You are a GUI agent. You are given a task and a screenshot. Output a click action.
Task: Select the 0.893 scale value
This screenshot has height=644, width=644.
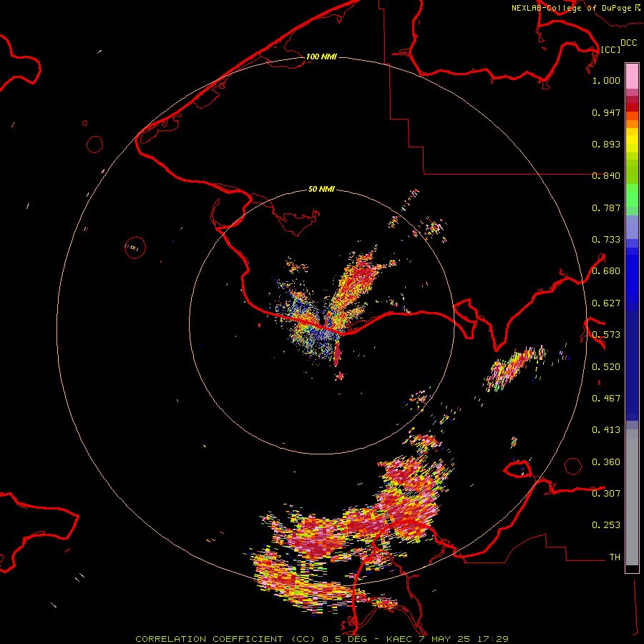coord(606,144)
